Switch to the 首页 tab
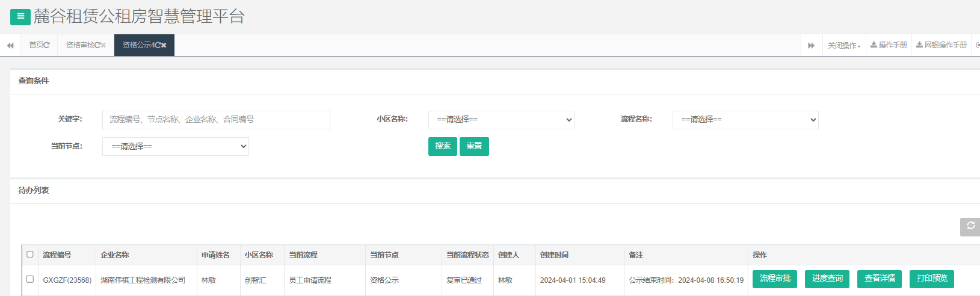Image resolution: width=980 pixels, height=296 pixels. pyautogui.click(x=35, y=45)
